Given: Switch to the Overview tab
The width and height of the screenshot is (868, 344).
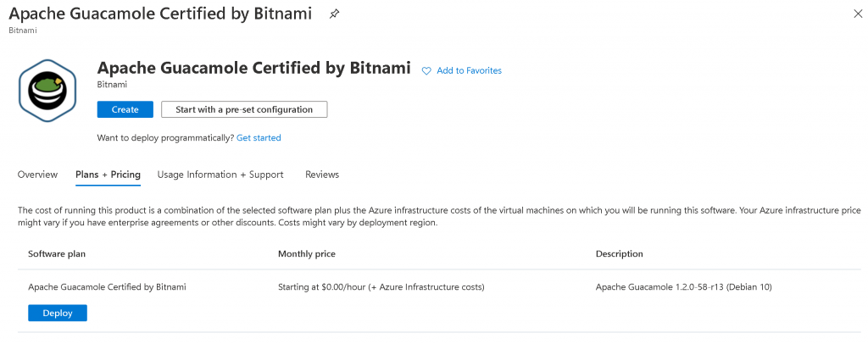Looking at the screenshot, I should coord(37,175).
